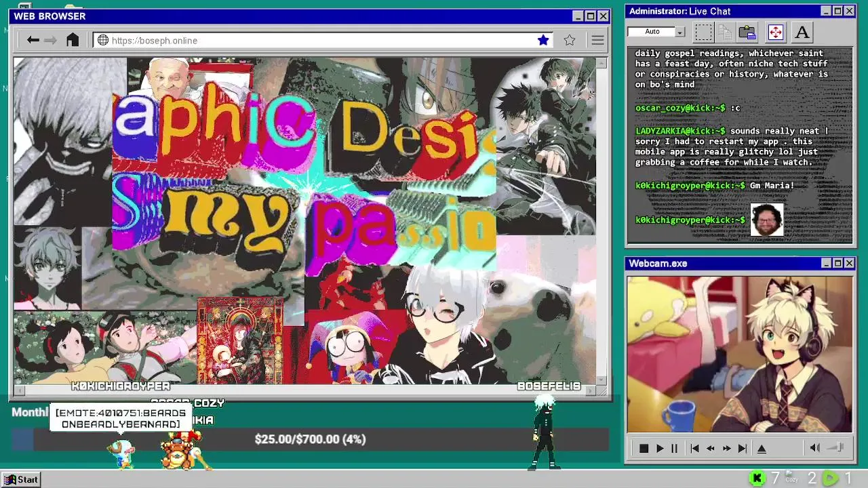The width and height of the screenshot is (868, 488).
Task: Click the red arrows fullscreen icon
Action: click(775, 32)
